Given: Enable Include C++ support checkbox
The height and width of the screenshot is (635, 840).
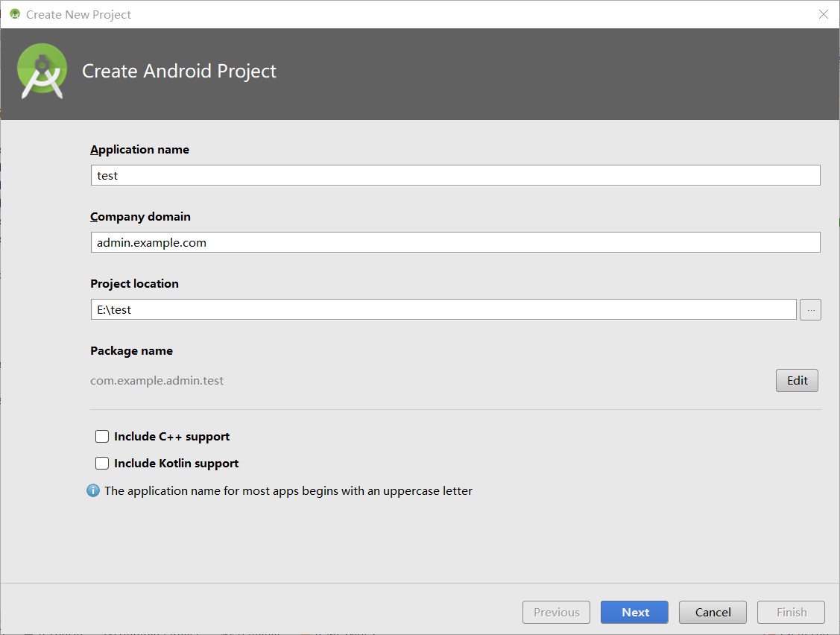Looking at the screenshot, I should (x=102, y=437).
